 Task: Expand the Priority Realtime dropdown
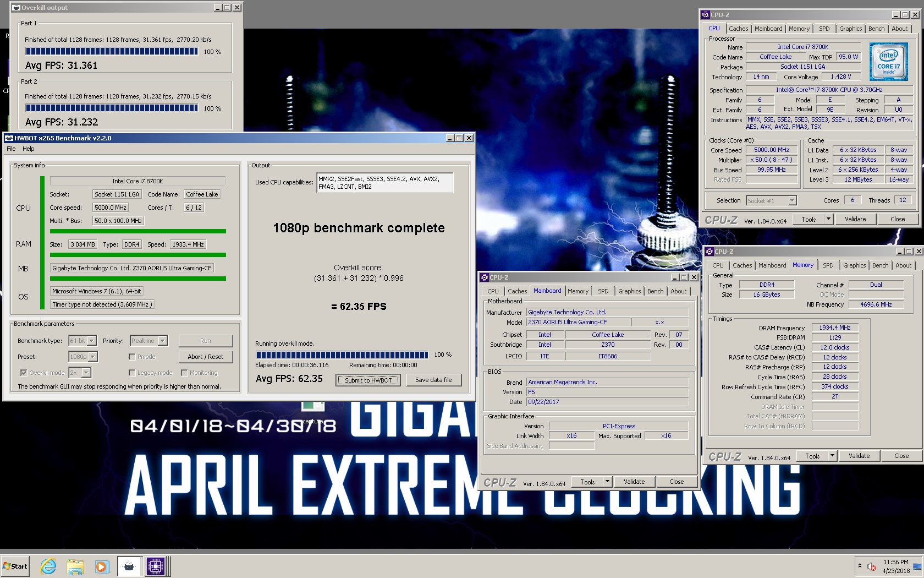(162, 341)
